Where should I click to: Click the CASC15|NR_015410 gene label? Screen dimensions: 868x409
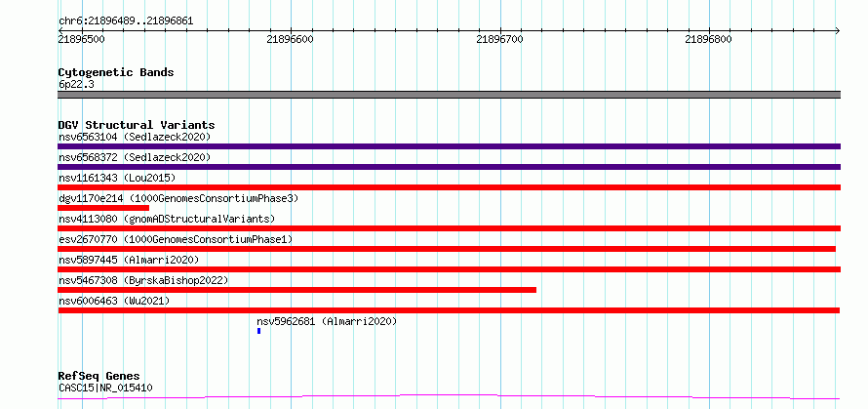(105, 388)
